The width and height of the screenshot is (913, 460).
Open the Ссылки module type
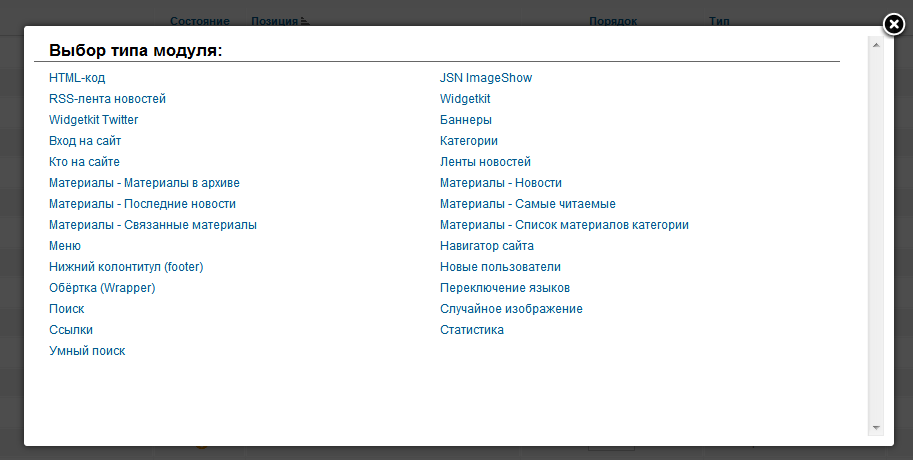pyautogui.click(x=70, y=330)
